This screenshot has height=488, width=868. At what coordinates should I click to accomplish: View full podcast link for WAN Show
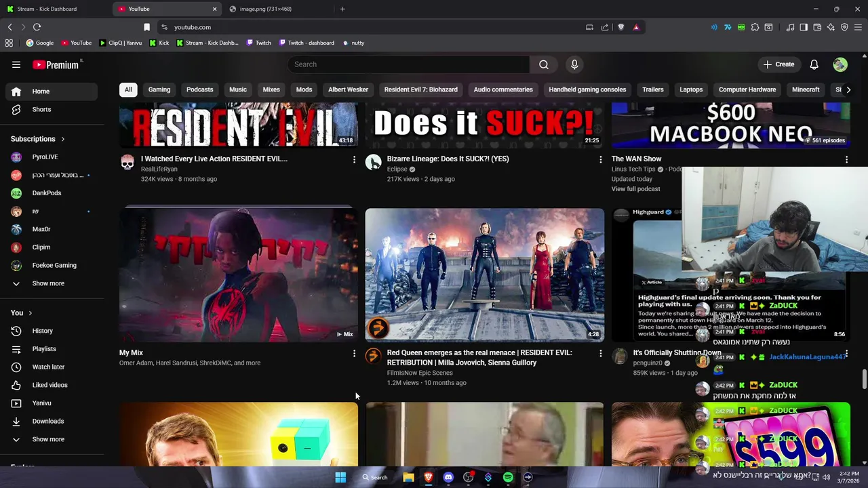click(x=635, y=189)
